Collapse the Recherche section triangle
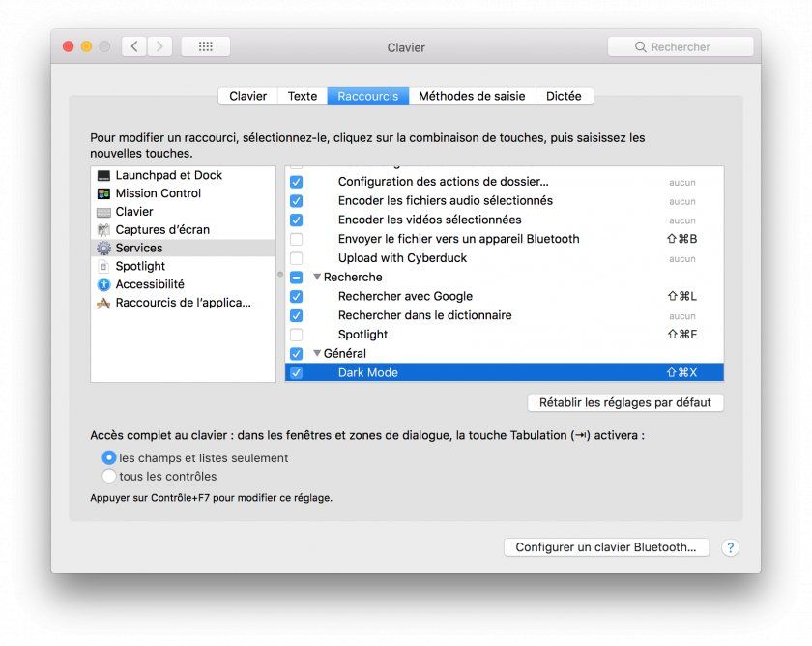This screenshot has height=646, width=812. click(x=317, y=278)
